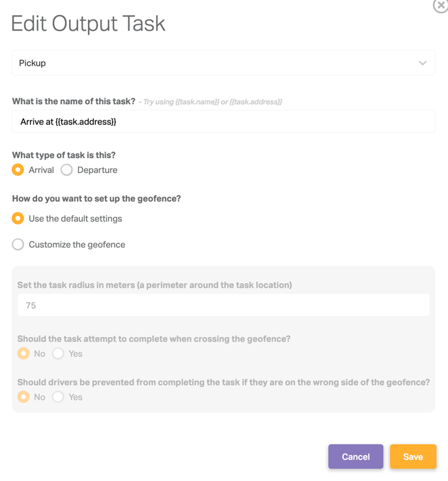Click the Try using task.name hint text
Screen dimensions: 448x481
[210, 102]
